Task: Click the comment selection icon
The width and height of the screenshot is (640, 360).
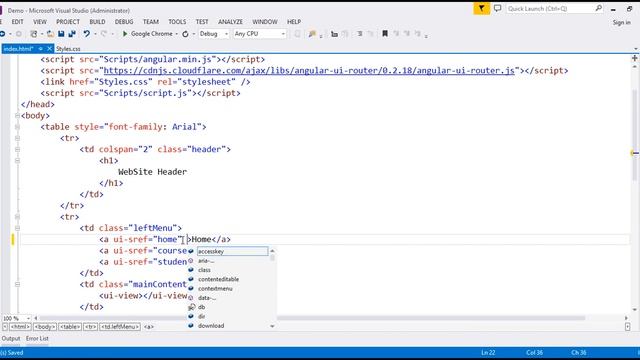Action: coord(360,34)
